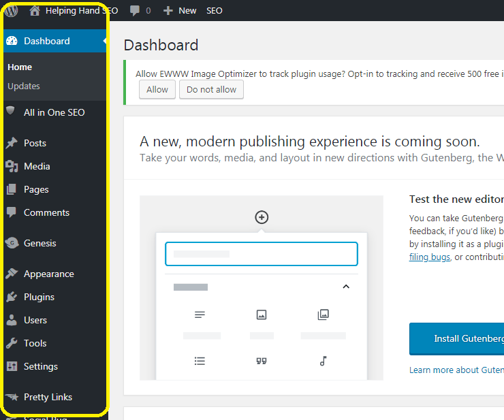Collapse the block section with the chevron
Viewport: 504px width, 420px height.
pyautogui.click(x=346, y=287)
